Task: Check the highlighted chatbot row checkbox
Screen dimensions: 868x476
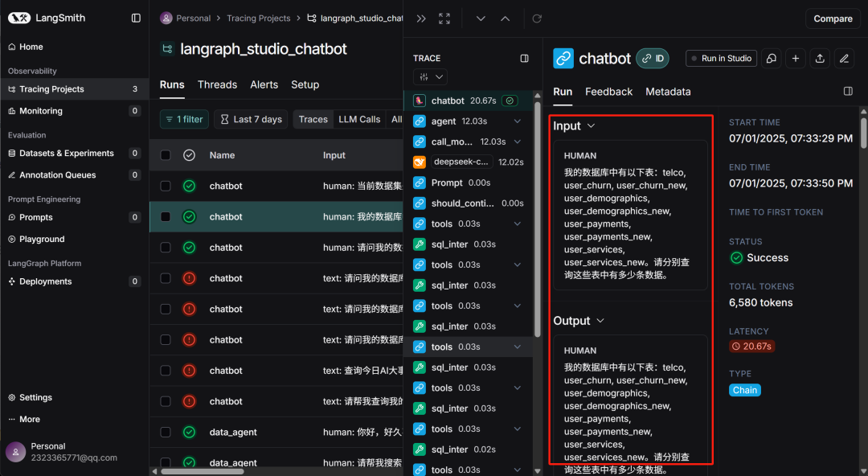Action: click(166, 216)
